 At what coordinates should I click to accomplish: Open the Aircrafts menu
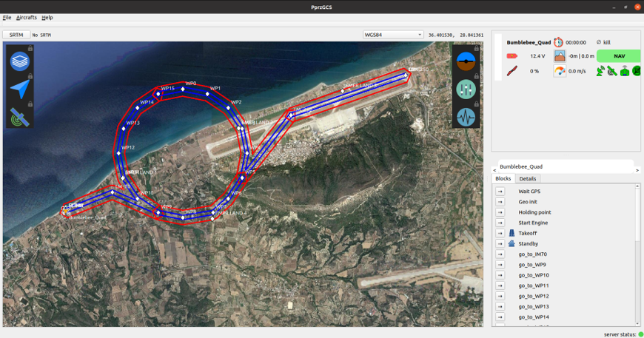click(27, 17)
